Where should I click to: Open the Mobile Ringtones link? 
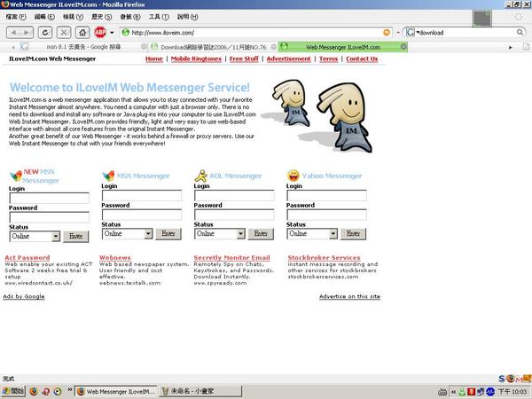click(x=196, y=59)
